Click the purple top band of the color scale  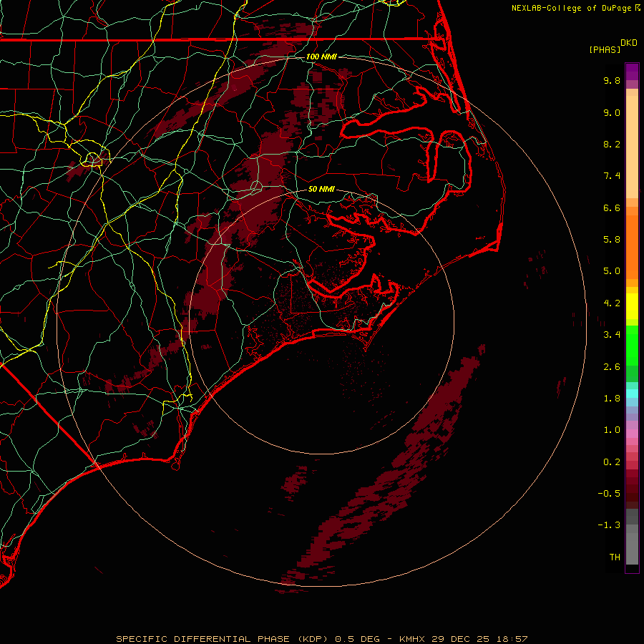(632, 72)
